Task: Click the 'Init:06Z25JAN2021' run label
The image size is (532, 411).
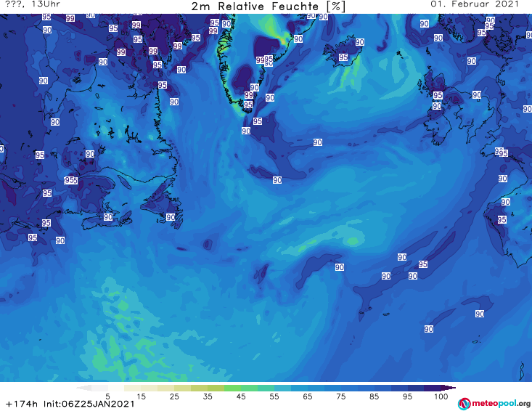Action: point(89,404)
